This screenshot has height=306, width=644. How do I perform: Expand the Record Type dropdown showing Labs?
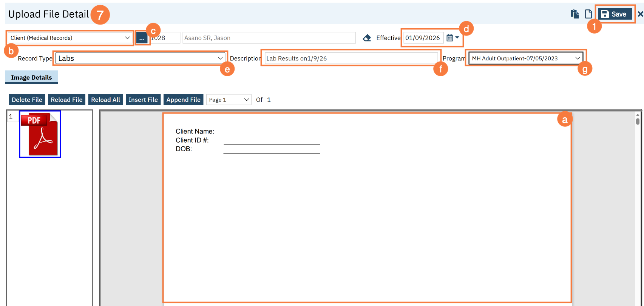click(x=140, y=58)
